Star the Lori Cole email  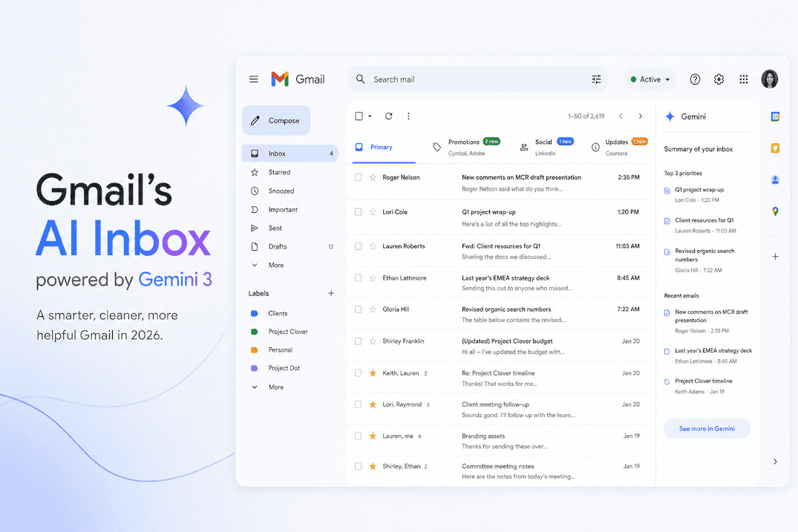373,212
